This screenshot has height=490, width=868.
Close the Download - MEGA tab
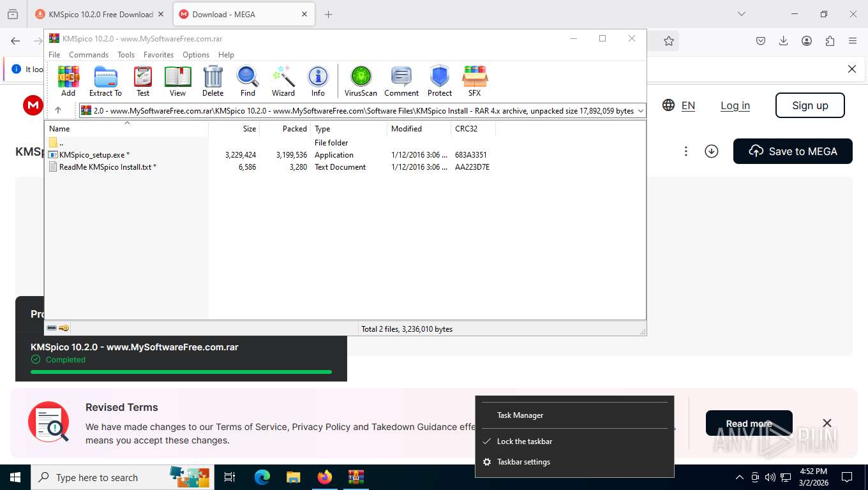(x=304, y=14)
